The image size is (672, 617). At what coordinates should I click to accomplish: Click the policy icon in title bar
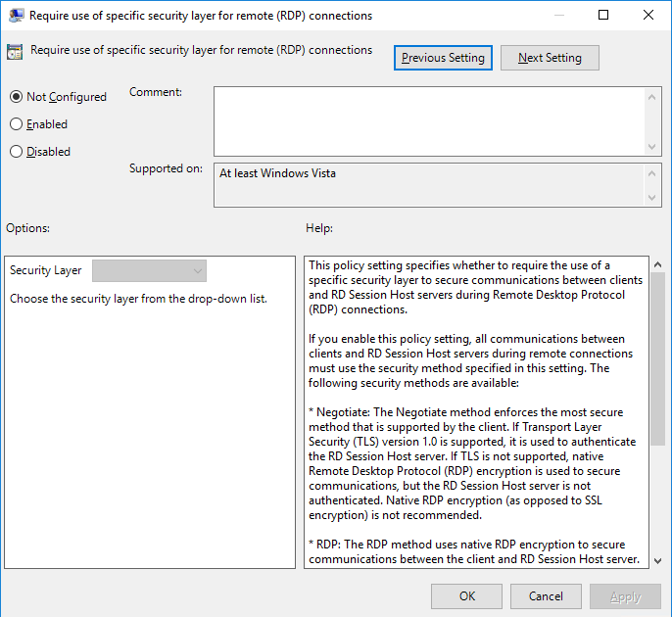[16, 16]
